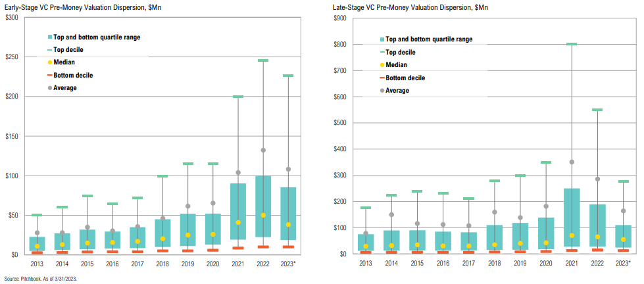Select the 2021 top decile marker in Late-Stage chart

[572, 44]
